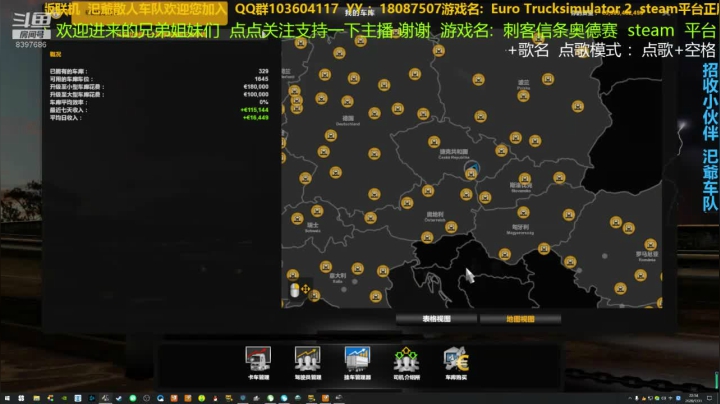Click the small garage upgrade cost €180,000
The width and height of the screenshot is (720, 404).
(x=256, y=86)
